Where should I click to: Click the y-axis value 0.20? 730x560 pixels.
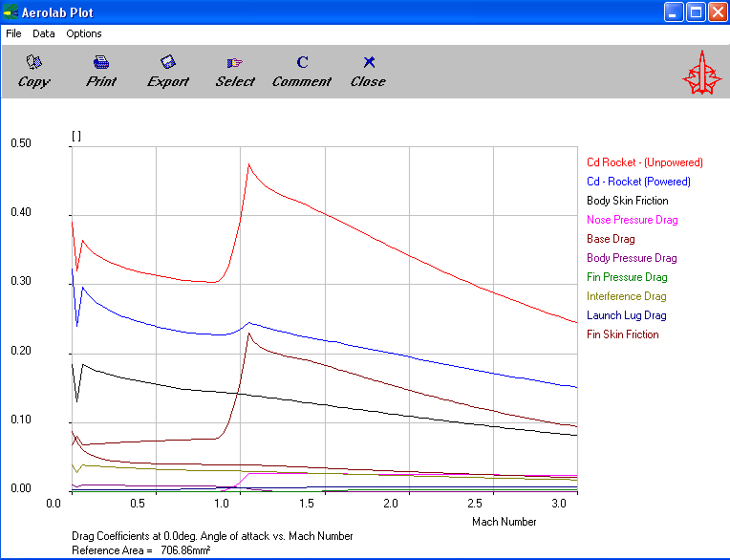click(x=21, y=351)
